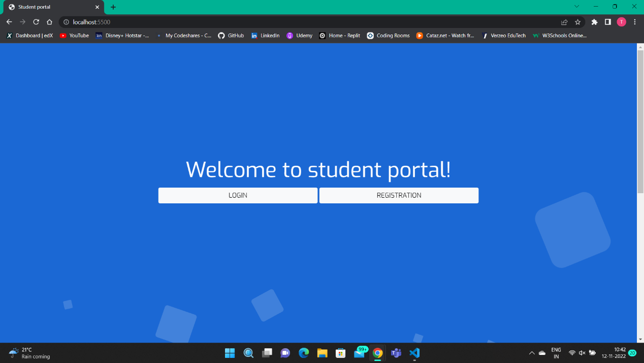
Task: Open Microsoft Teams from taskbar
Action: click(396, 353)
